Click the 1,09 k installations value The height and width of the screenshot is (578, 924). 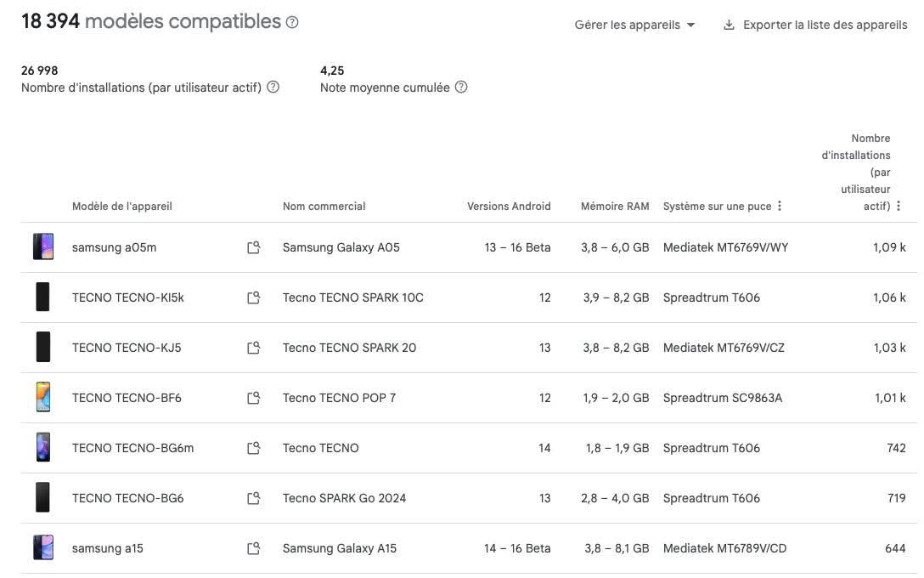[889, 247]
